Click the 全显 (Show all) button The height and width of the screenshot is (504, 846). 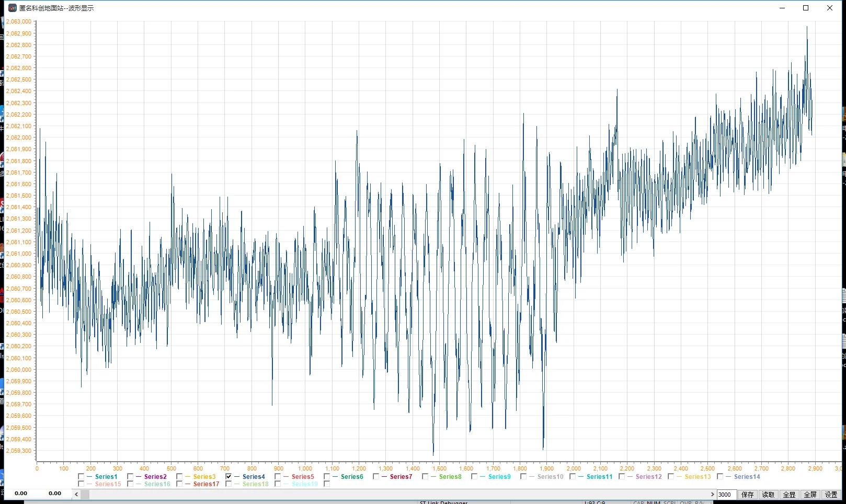(790, 495)
